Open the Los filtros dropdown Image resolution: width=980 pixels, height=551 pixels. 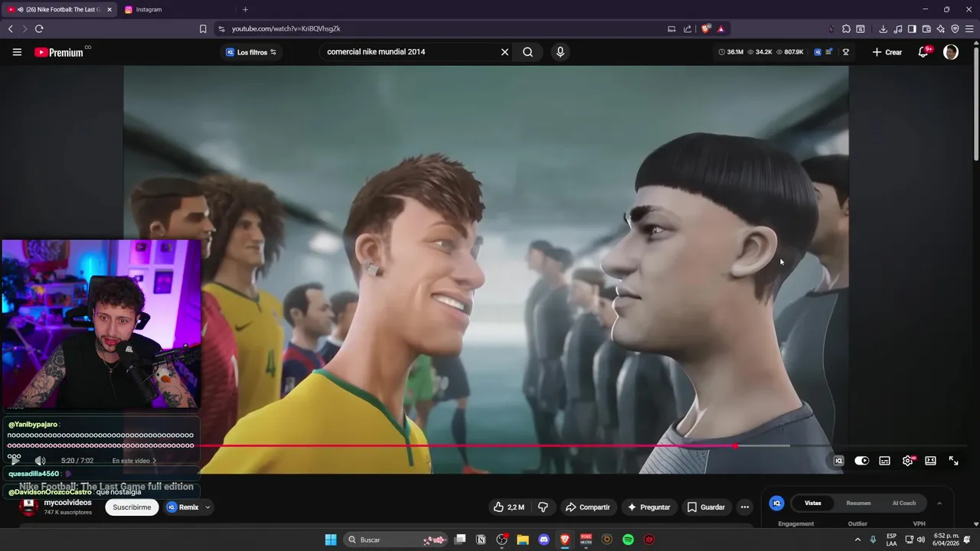tap(251, 52)
